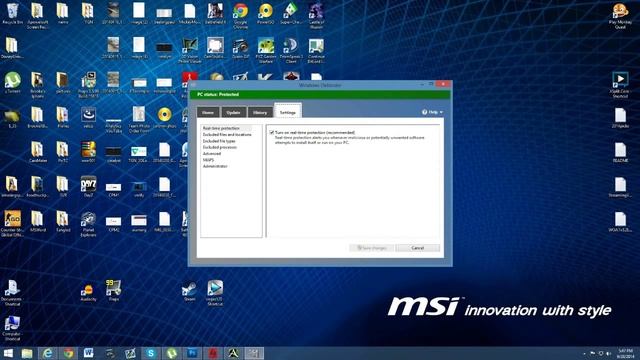Select MAPS in settings list

point(208,160)
